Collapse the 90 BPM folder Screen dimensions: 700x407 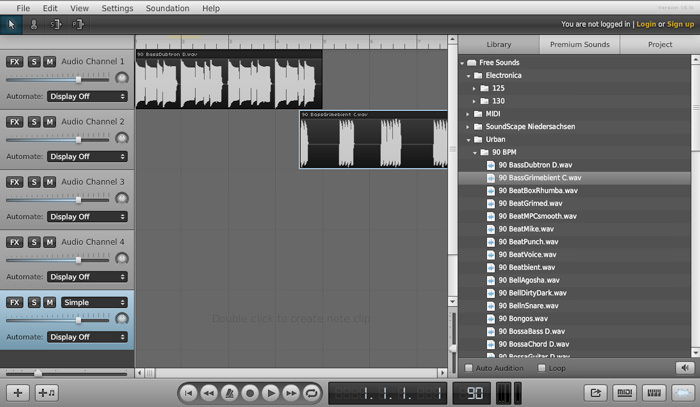click(x=475, y=153)
